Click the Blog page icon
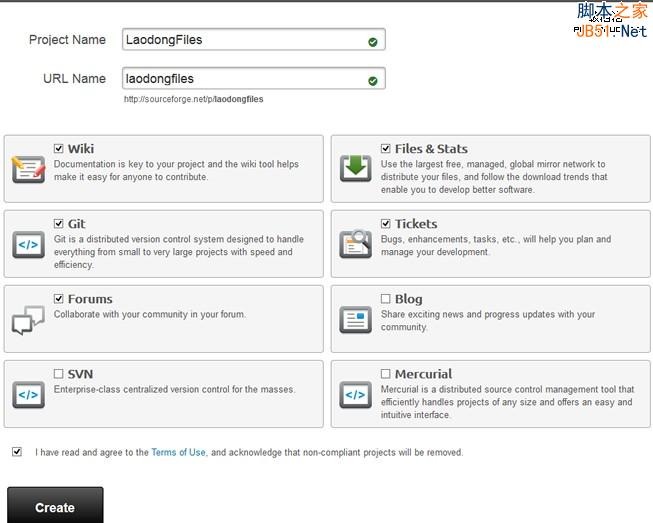 point(355,320)
